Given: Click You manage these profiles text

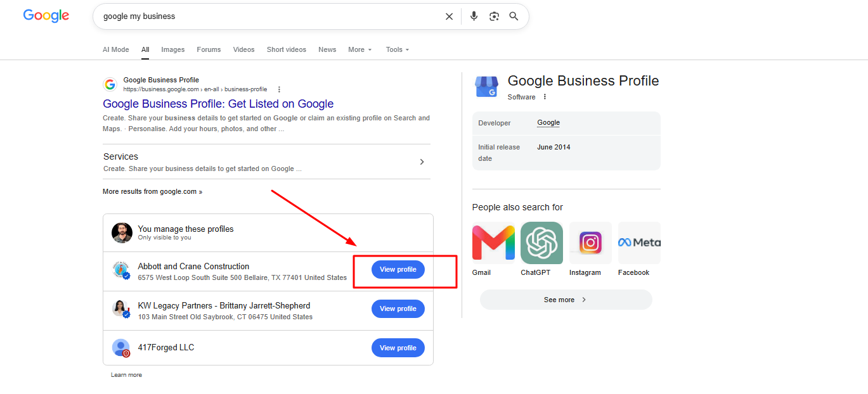Looking at the screenshot, I should click(x=186, y=229).
